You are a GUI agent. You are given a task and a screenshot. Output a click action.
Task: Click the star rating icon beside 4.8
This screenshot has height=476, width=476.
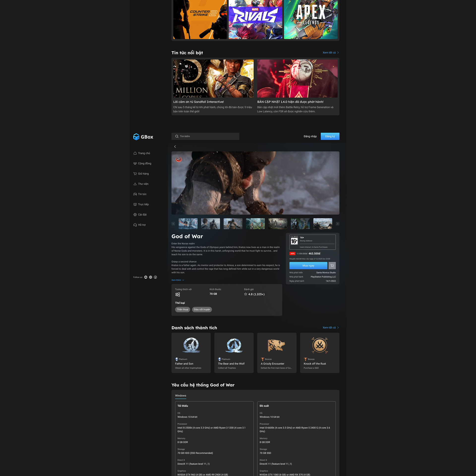pos(246,294)
